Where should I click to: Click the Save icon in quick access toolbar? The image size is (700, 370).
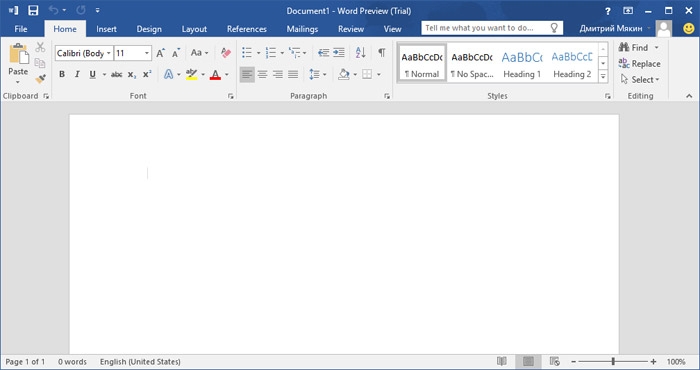click(x=33, y=10)
